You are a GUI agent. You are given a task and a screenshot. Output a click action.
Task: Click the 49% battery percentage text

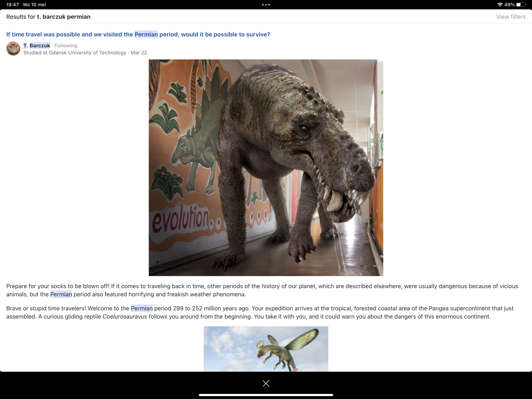(x=509, y=5)
